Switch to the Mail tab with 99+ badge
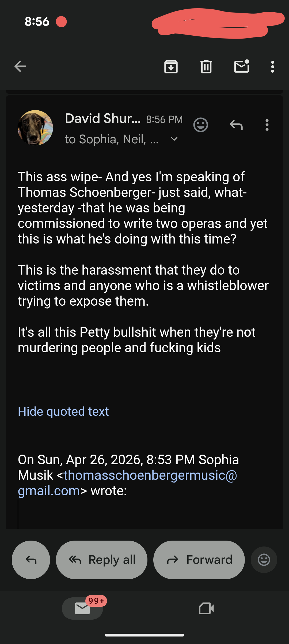Screen dimensions: 289x644 click(82, 608)
